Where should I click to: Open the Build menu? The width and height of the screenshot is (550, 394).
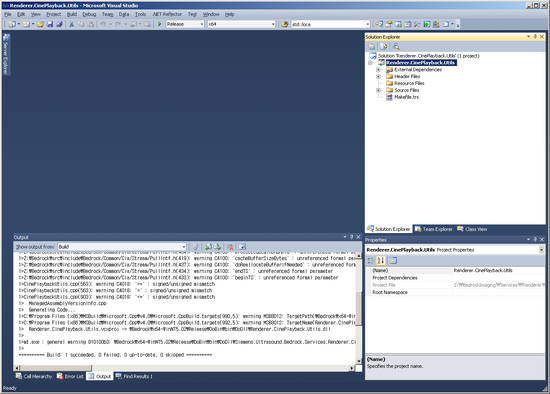72,14
